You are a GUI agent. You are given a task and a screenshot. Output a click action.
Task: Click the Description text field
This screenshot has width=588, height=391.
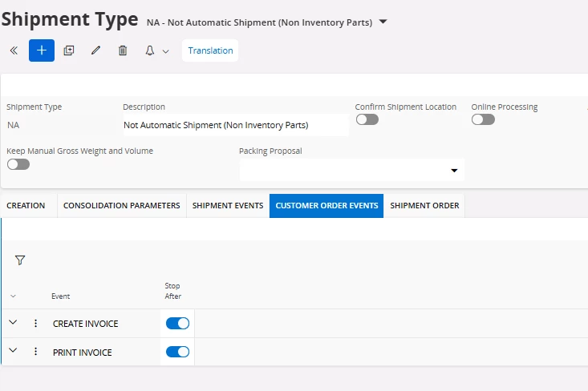[234, 125]
